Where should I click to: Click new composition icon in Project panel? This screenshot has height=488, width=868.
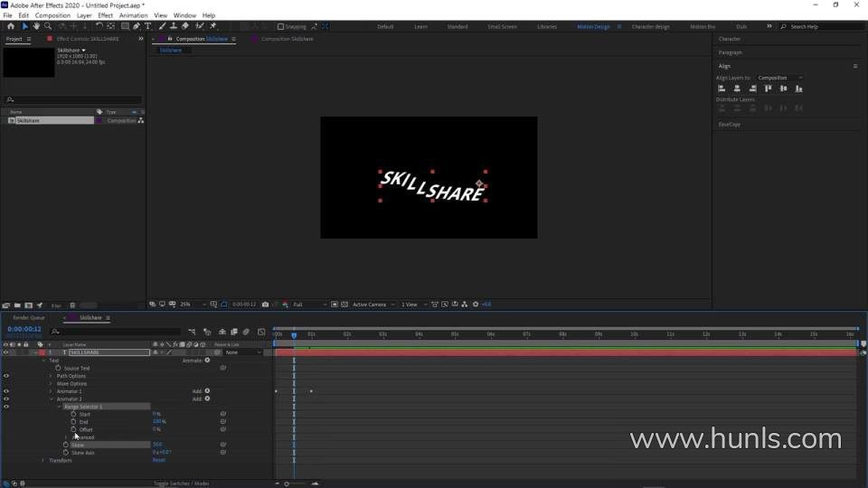[29, 305]
